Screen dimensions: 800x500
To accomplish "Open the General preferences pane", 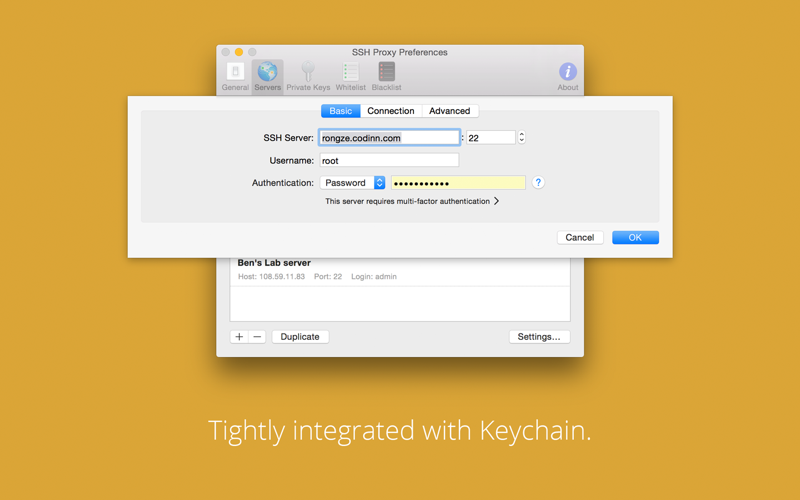I will (235, 77).
